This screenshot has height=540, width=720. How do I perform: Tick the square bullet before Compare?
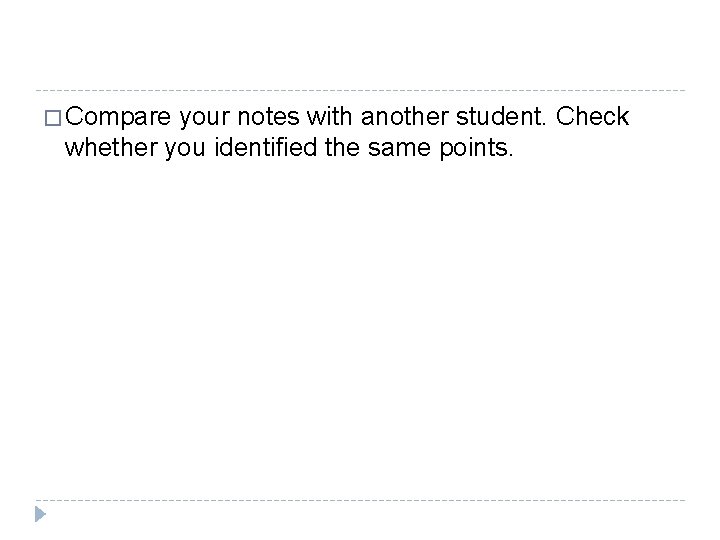[x=53, y=118]
